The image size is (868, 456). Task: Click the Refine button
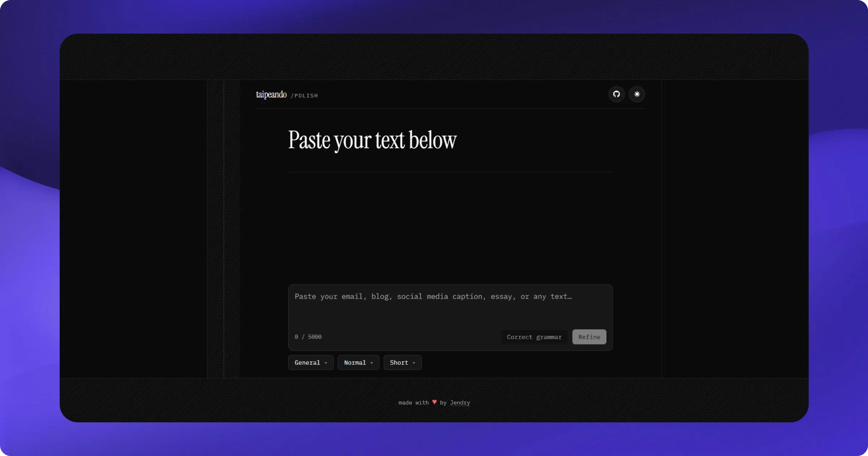click(589, 337)
